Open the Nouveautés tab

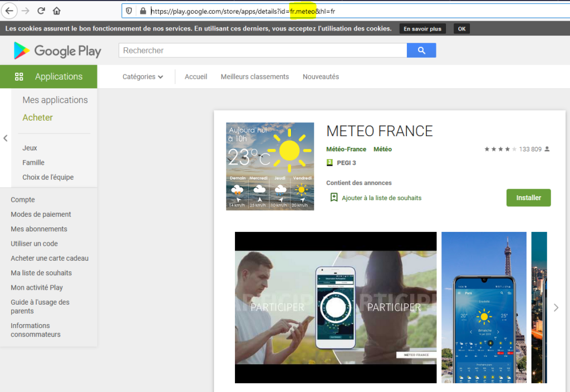pos(321,77)
